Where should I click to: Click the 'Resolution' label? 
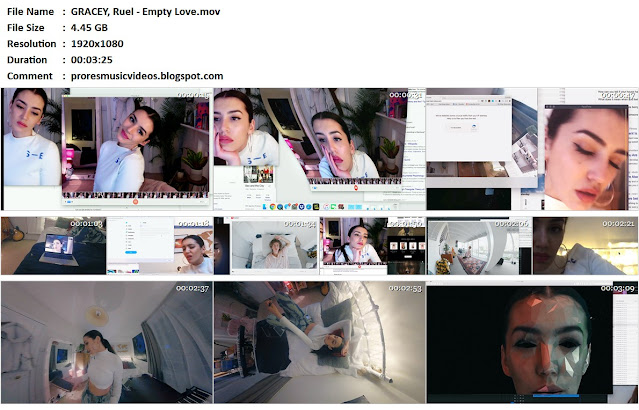[31, 44]
